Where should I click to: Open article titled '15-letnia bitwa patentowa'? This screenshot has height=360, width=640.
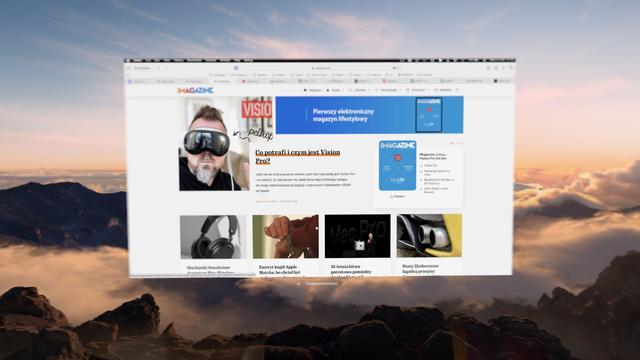point(351,270)
